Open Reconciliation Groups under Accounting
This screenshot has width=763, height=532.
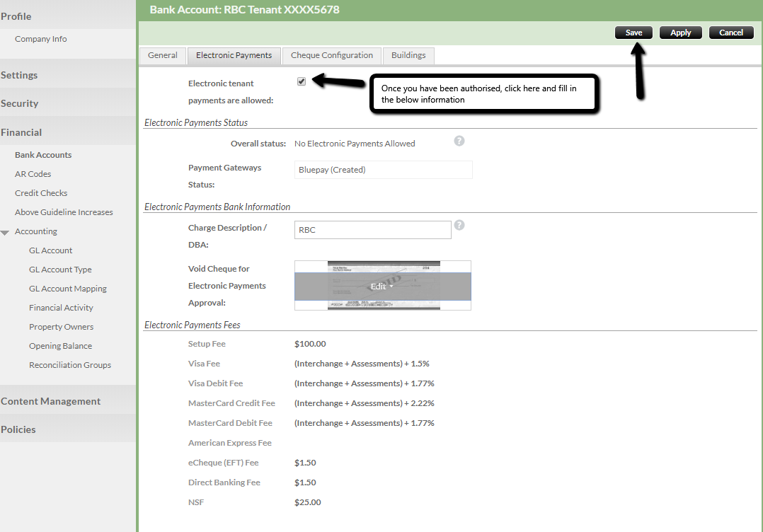pyautogui.click(x=70, y=365)
